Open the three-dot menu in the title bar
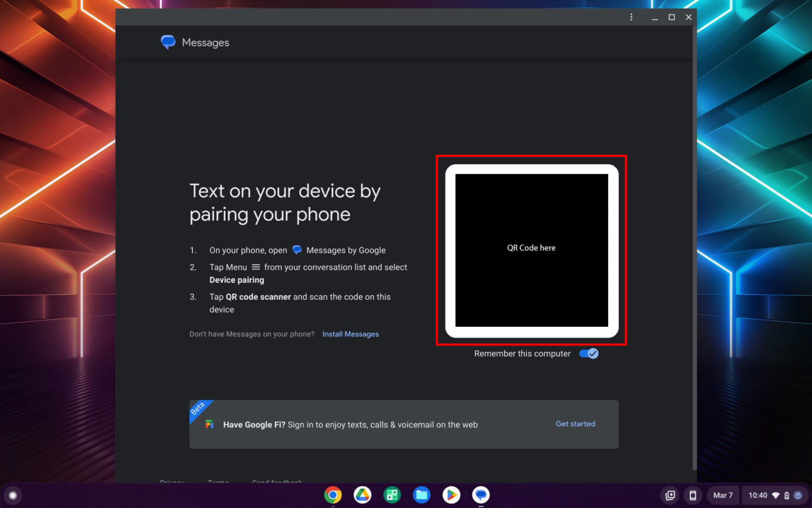Image resolution: width=812 pixels, height=508 pixels. click(x=631, y=17)
